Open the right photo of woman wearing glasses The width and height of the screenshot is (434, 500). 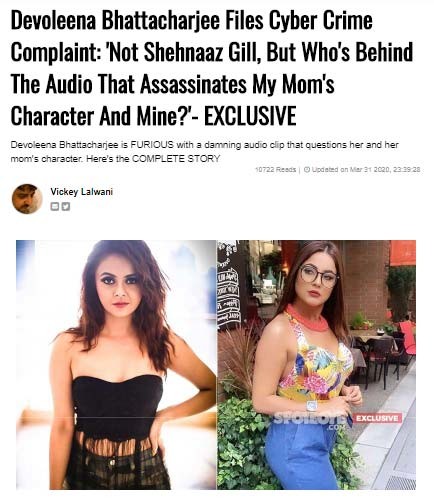316,365
